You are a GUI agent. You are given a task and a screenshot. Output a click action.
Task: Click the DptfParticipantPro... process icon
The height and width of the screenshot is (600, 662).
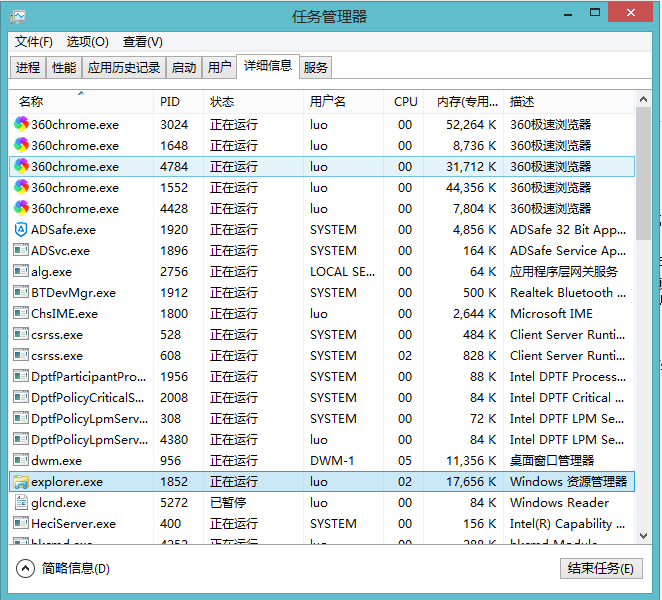(x=21, y=376)
